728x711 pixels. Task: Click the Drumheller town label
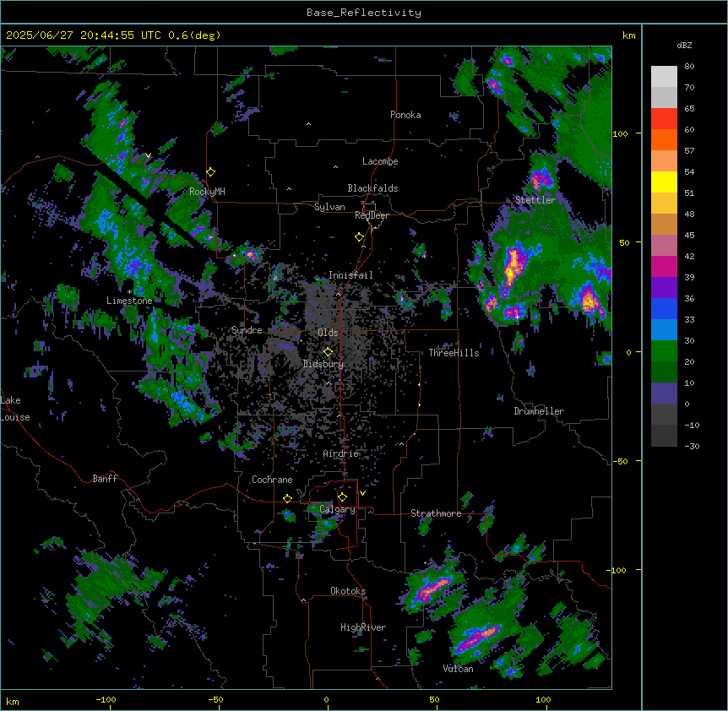click(539, 411)
